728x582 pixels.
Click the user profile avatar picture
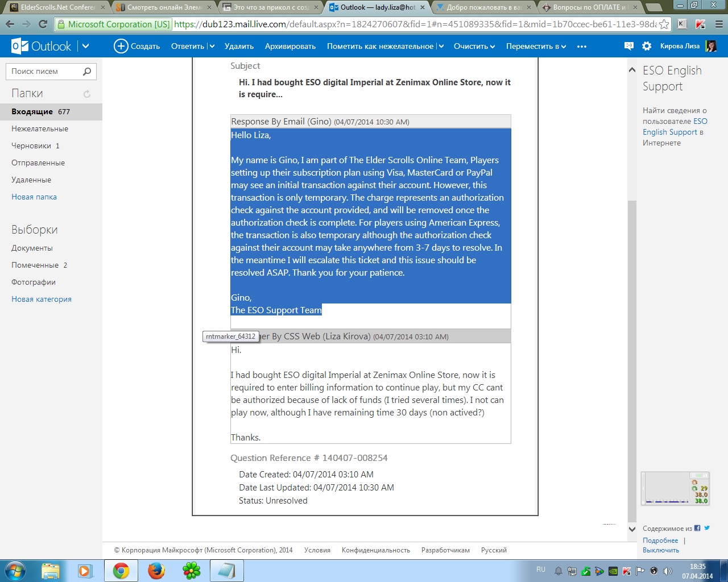point(711,46)
